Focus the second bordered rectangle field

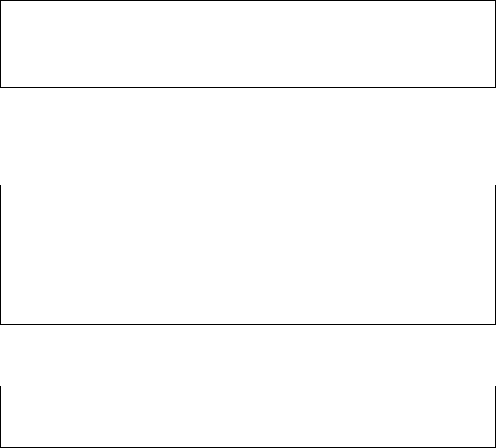pos(248,255)
